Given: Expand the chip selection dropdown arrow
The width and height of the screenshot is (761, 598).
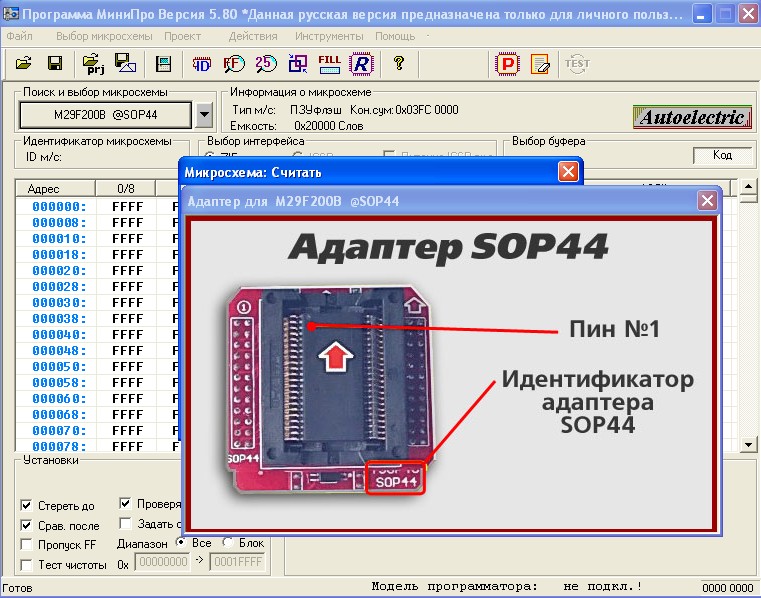Looking at the screenshot, I should 204,115.
